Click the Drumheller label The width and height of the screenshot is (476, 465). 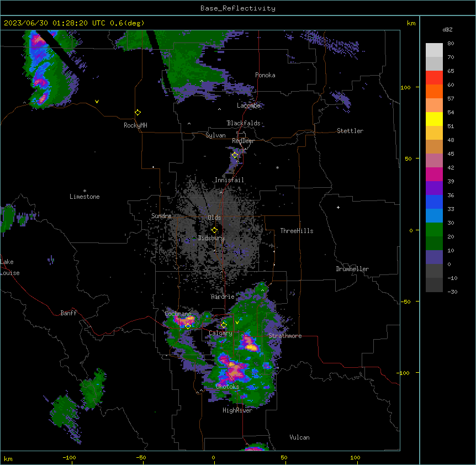[x=352, y=269]
